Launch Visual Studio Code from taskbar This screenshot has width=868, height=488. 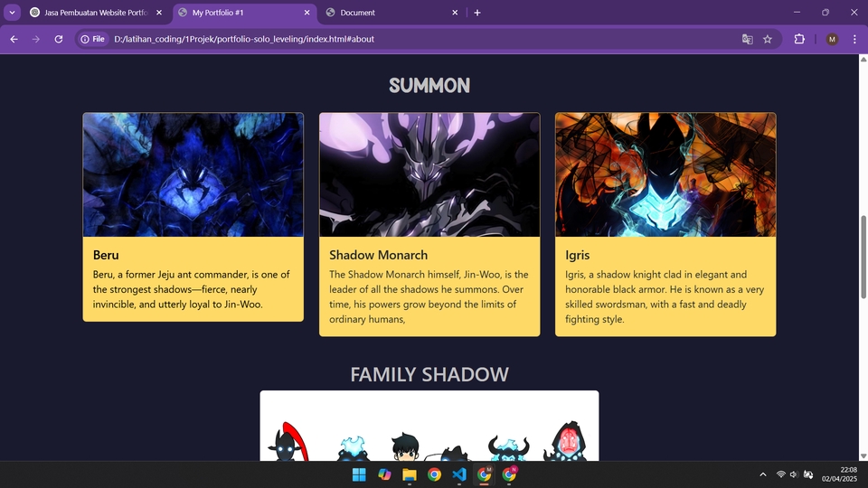[x=459, y=474]
